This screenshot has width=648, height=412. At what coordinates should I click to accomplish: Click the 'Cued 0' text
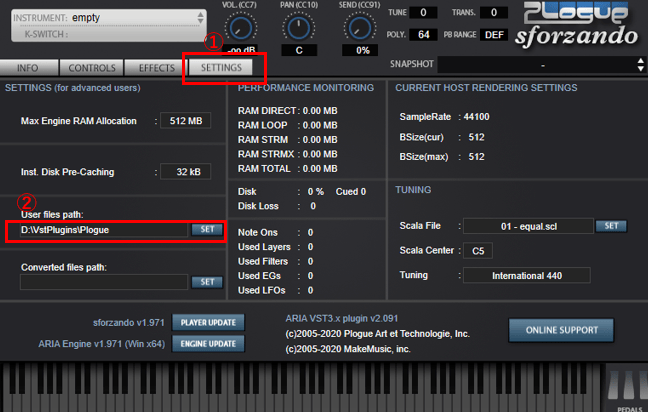click(x=350, y=192)
